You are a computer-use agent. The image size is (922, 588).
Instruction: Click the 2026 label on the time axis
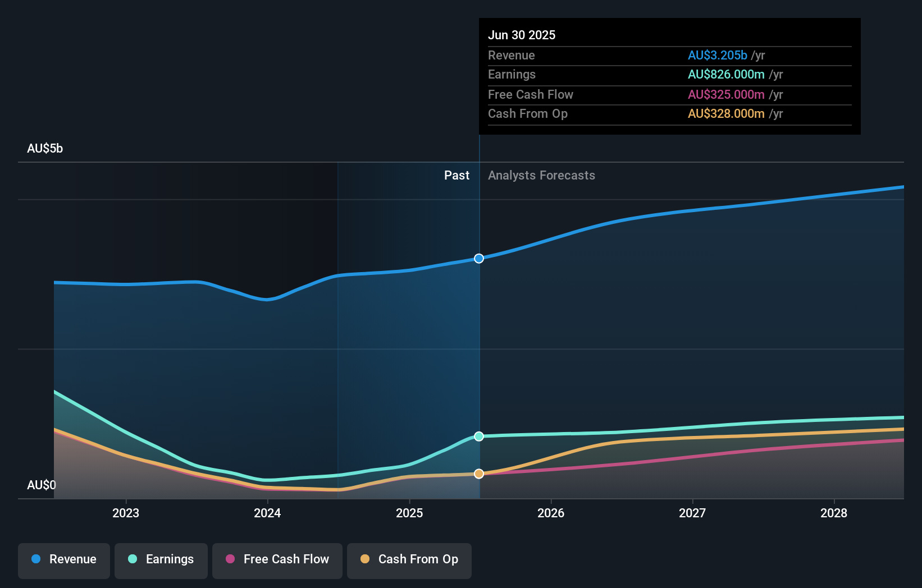coord(552,513)
